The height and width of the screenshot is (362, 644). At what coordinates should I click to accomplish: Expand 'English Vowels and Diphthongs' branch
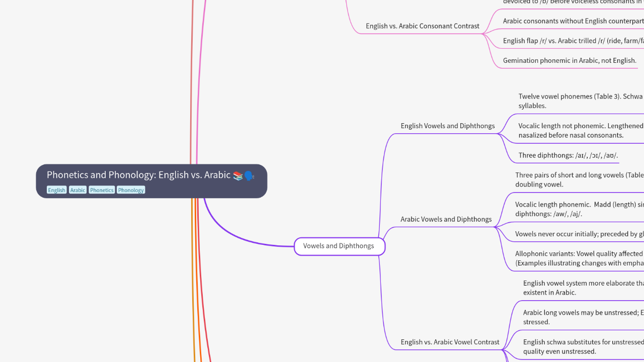point(447,126)
